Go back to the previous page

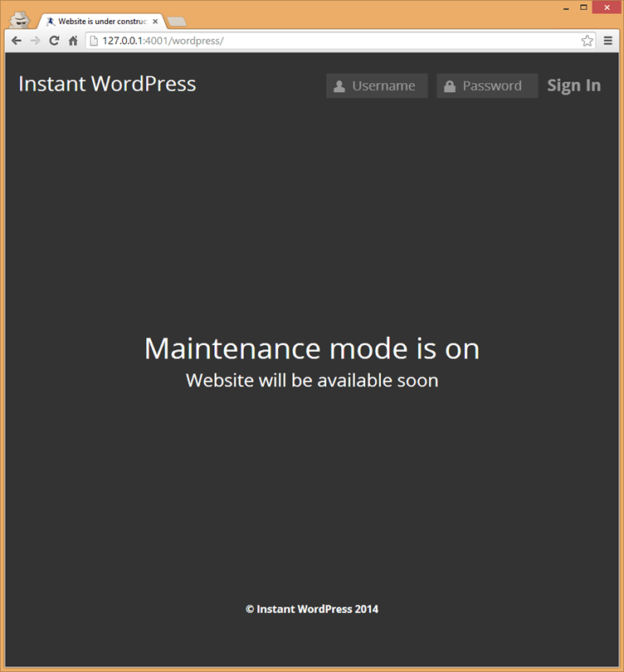[x=17, y=41]
